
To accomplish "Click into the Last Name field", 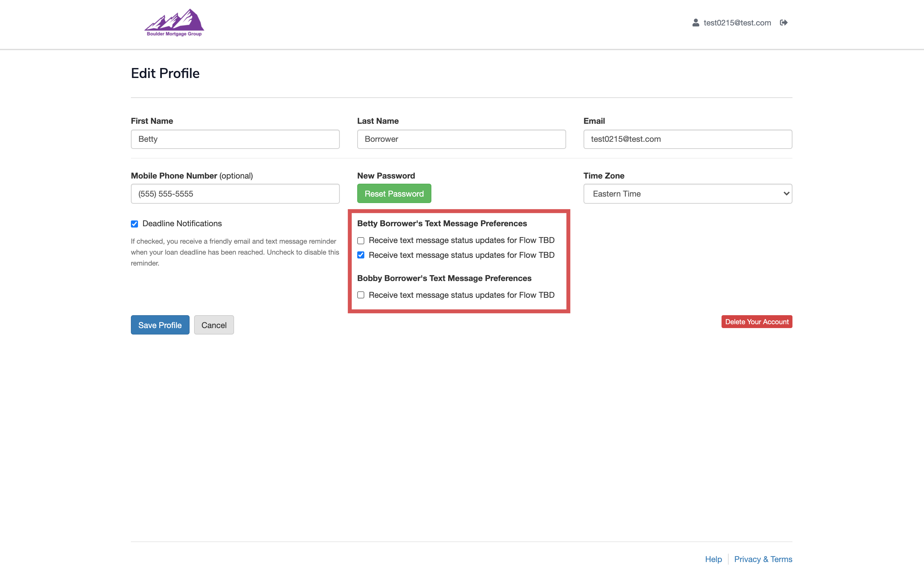I will [x=461, y=139].
